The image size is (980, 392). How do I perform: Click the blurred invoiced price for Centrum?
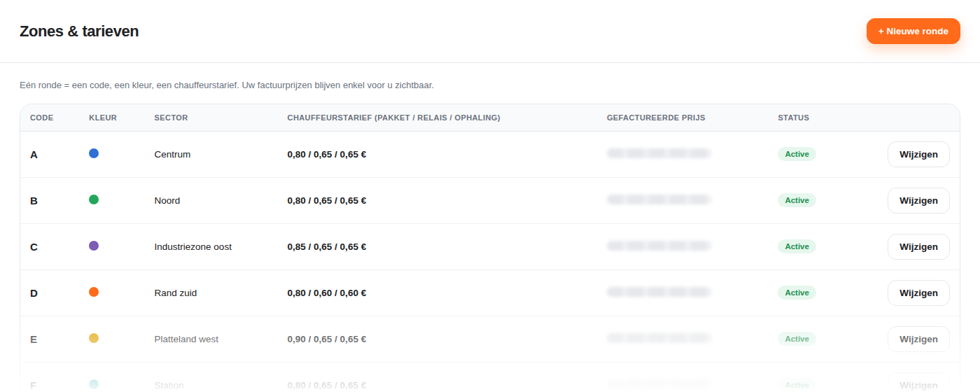click(658, 153)
